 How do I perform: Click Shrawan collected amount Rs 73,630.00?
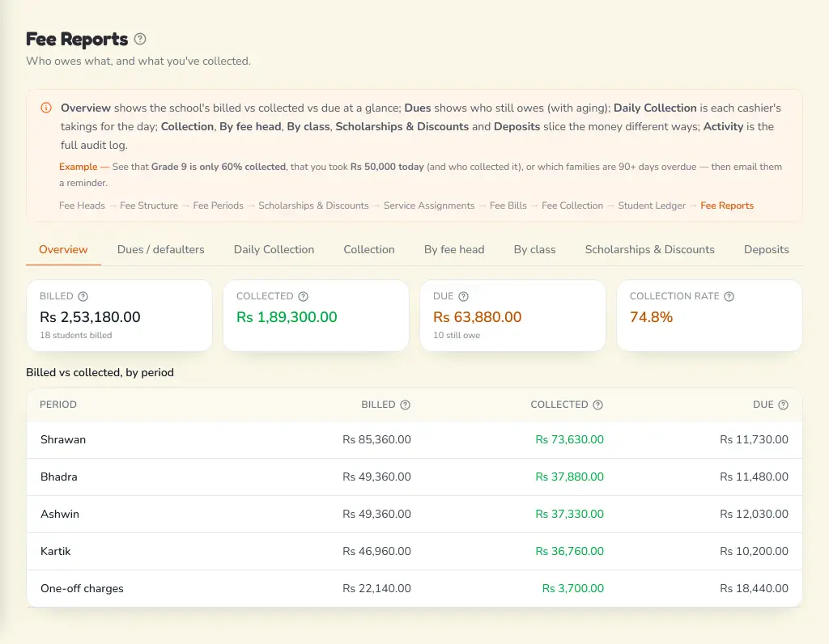click(569, 439)
